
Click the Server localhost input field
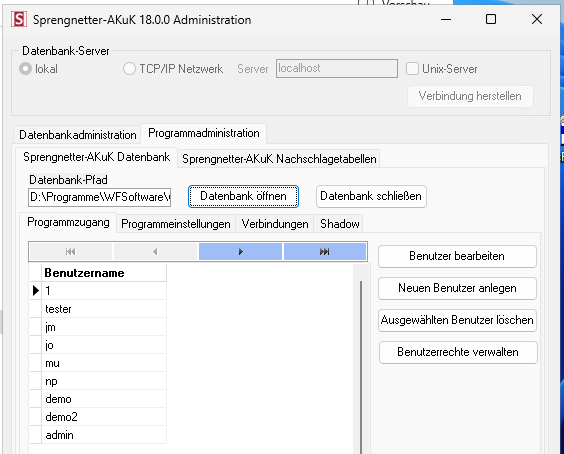tap(337, 68)
